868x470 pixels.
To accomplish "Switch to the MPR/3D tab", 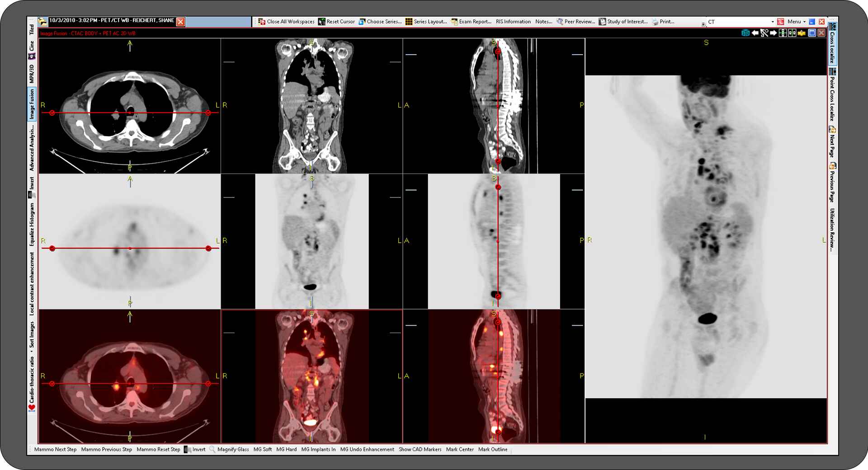I will coord(31,73).
